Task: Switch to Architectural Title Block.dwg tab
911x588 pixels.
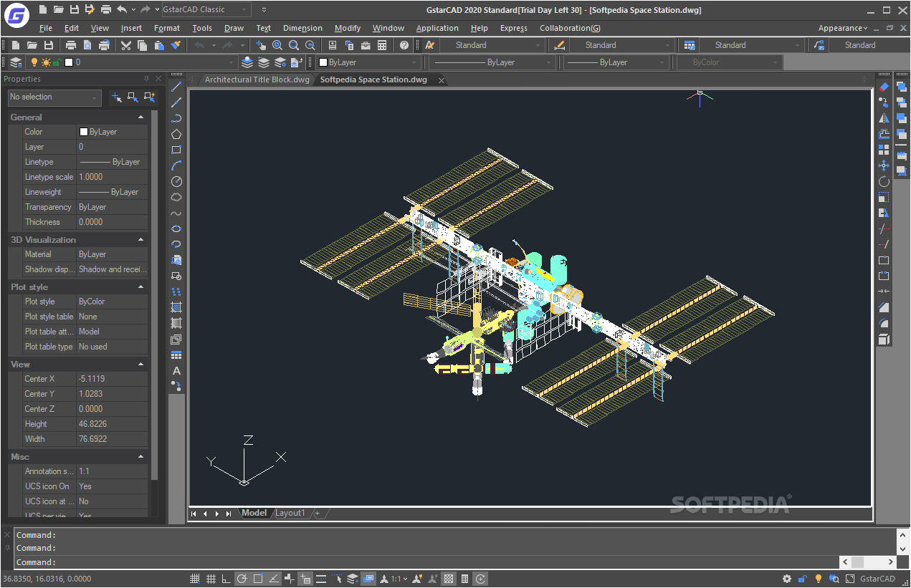Action: [257, 79]
